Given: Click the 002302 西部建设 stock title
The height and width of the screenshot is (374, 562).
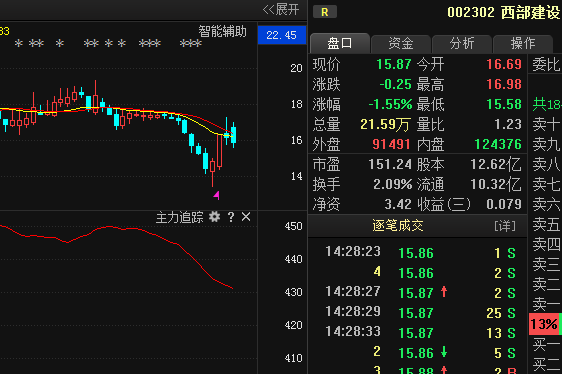Looking at the screenshot, I should (x=503, y=12).
